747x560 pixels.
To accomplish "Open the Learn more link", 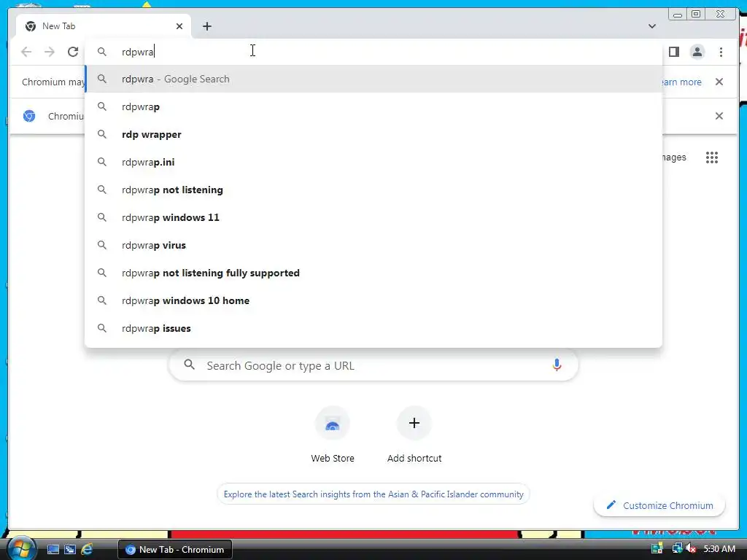I will [x=682, y=82].
